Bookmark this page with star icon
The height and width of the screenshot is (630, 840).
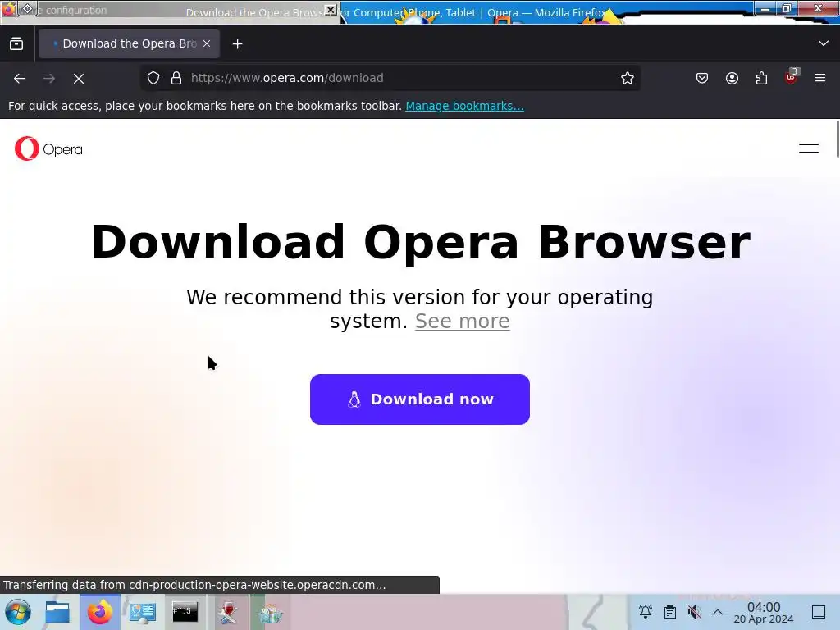point(628,78)
